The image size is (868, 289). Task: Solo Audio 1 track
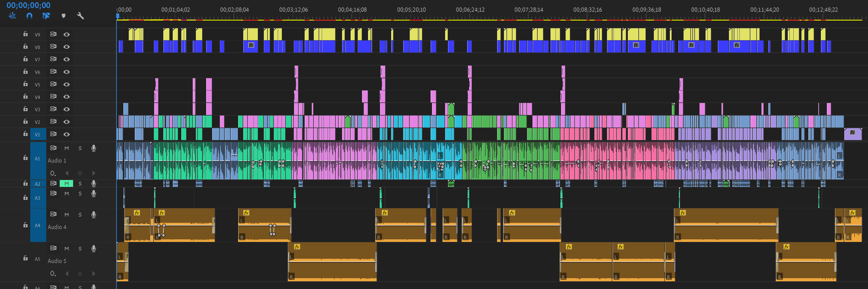(80, 148)
